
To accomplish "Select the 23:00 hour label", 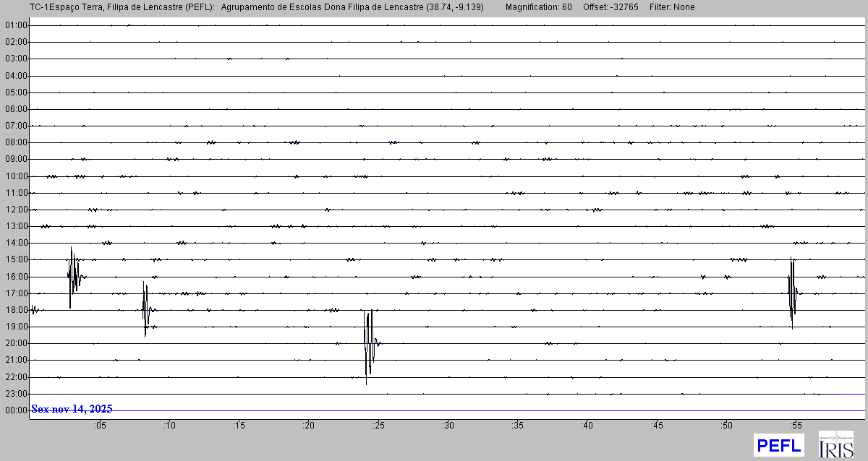I will click(x=16, y=394).
